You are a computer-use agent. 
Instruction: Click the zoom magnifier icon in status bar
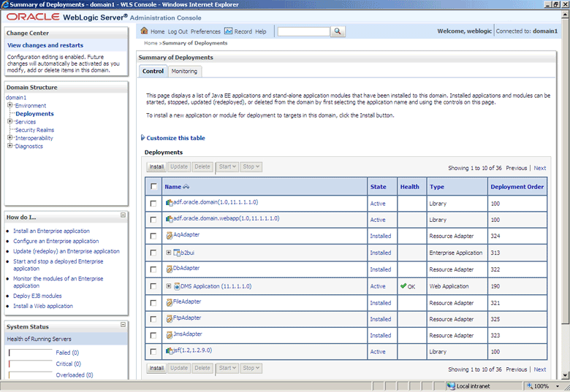(x=530, y=386)
